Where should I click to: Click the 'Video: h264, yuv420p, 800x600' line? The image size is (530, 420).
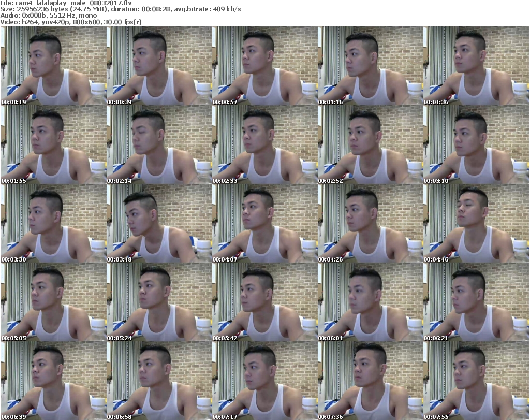pos(70,22)
